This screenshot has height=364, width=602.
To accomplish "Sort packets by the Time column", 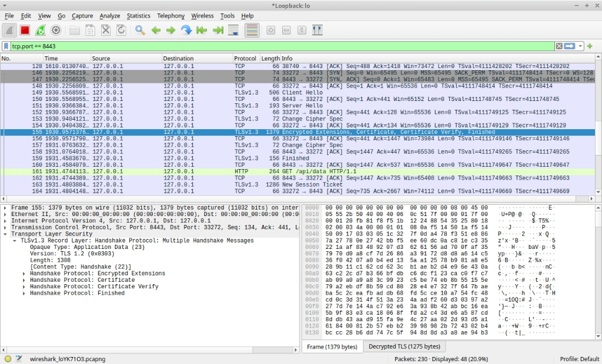I will (67, 58).
